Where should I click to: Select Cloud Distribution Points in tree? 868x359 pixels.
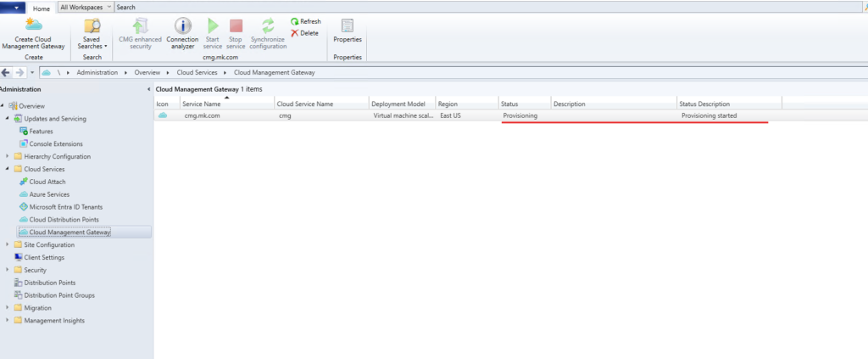pos(64,220)
